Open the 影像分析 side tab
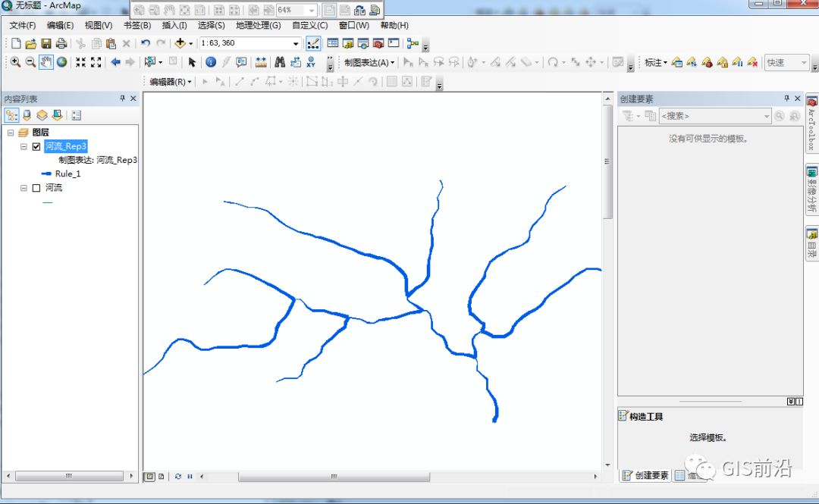 (811, 189)
